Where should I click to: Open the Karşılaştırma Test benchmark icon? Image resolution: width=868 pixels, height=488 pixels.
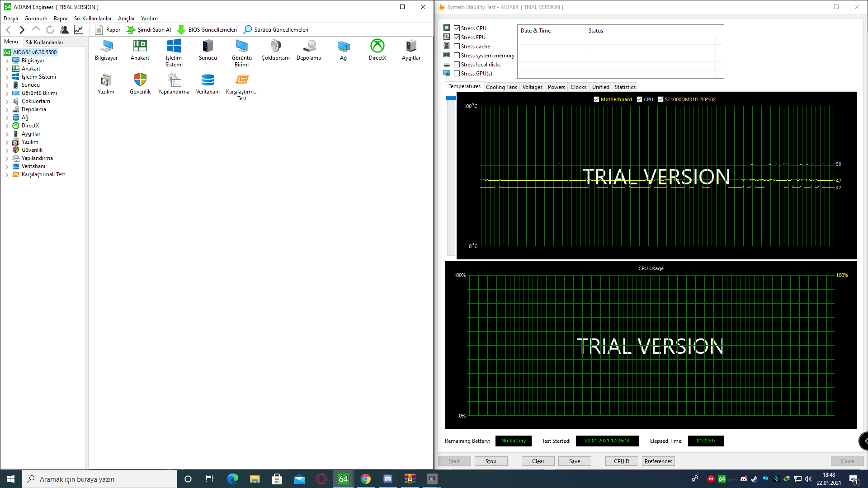point(242,80)
